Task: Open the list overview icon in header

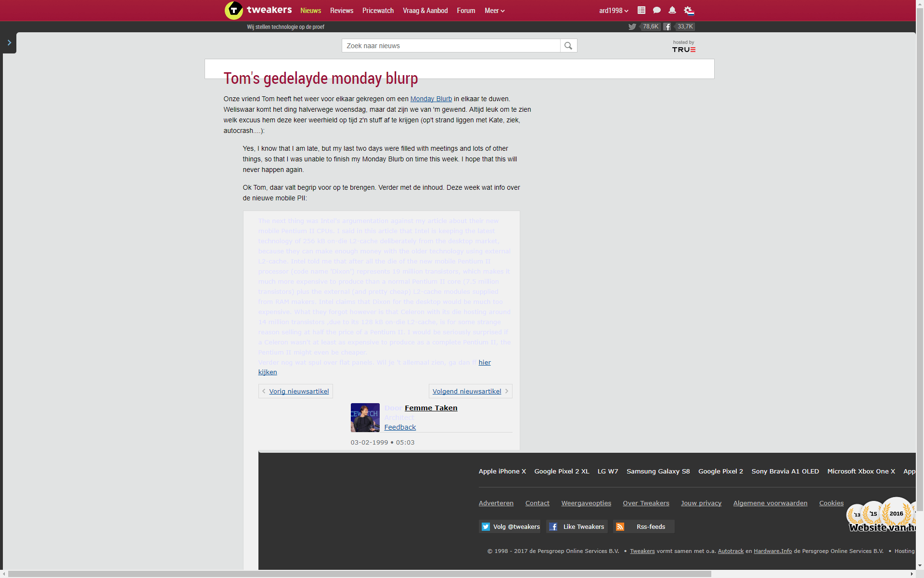Action: coord(642,10)
